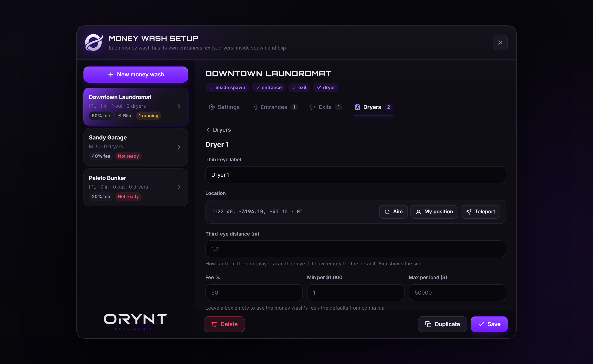Image resolution: width=593 pixels, height=364 pixels.
Task: Click the New money wash button
Action: click(136, 75)
